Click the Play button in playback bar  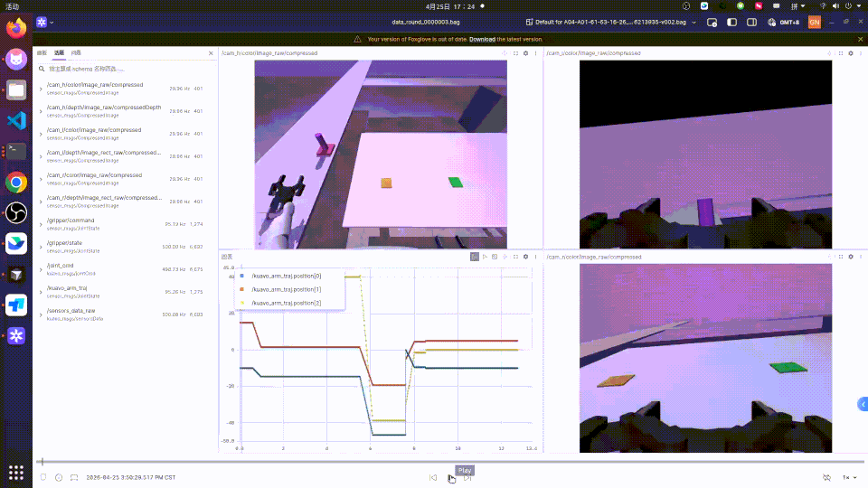click(451, 477)
